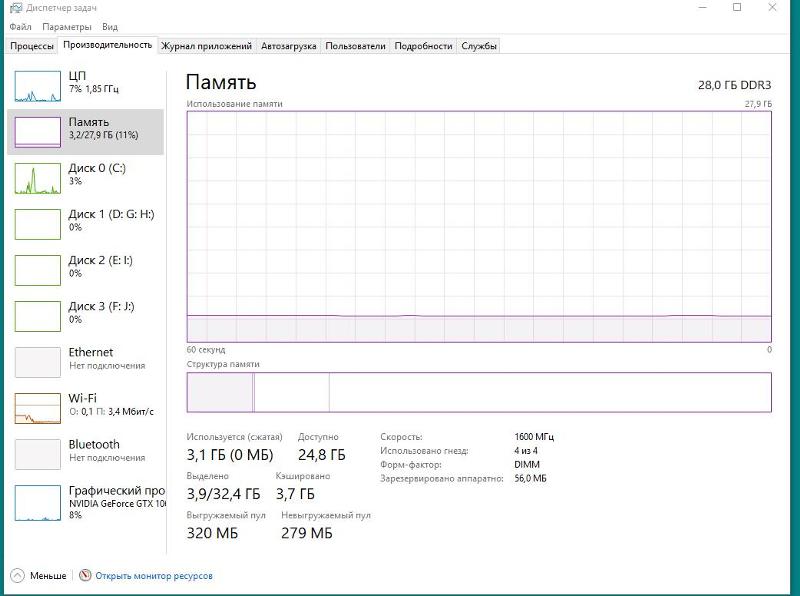Click the resource monitor icon
Image resolution: width=800 pixels, height=596 pixels.
tap(85, 576)
